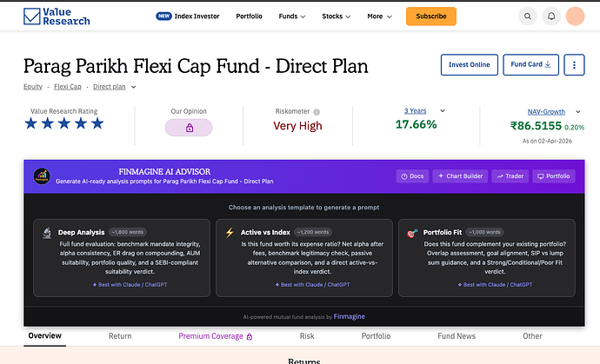Switch to the Other tab
Image resolution: width=600 pixels, height=364 pixels.
point(532,336)
